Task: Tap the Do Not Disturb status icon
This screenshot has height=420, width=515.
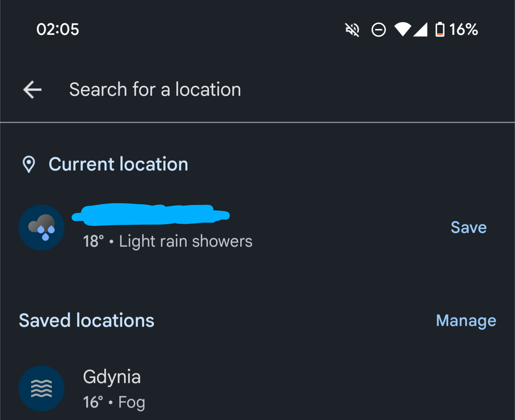Action: (379, 30)
